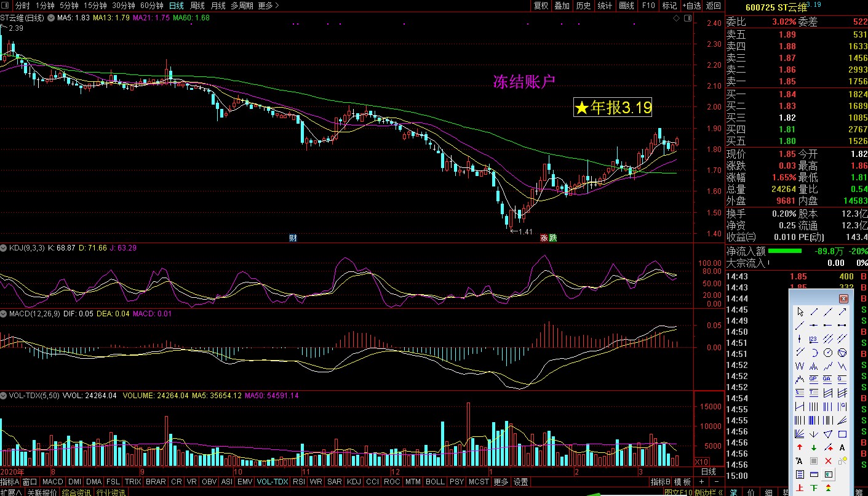Select the MACD indicator tab

click(52, 482)
